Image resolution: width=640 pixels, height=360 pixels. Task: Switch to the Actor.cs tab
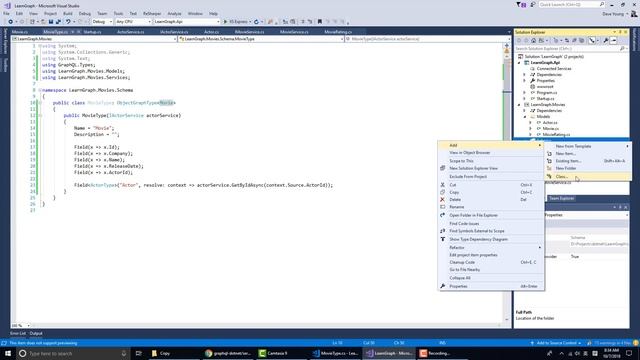click(211, 32)
